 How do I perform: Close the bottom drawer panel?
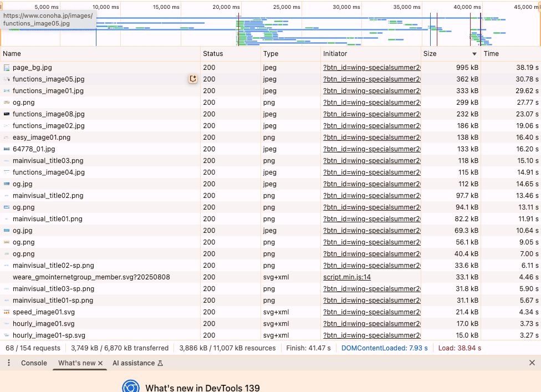[532, 363]
